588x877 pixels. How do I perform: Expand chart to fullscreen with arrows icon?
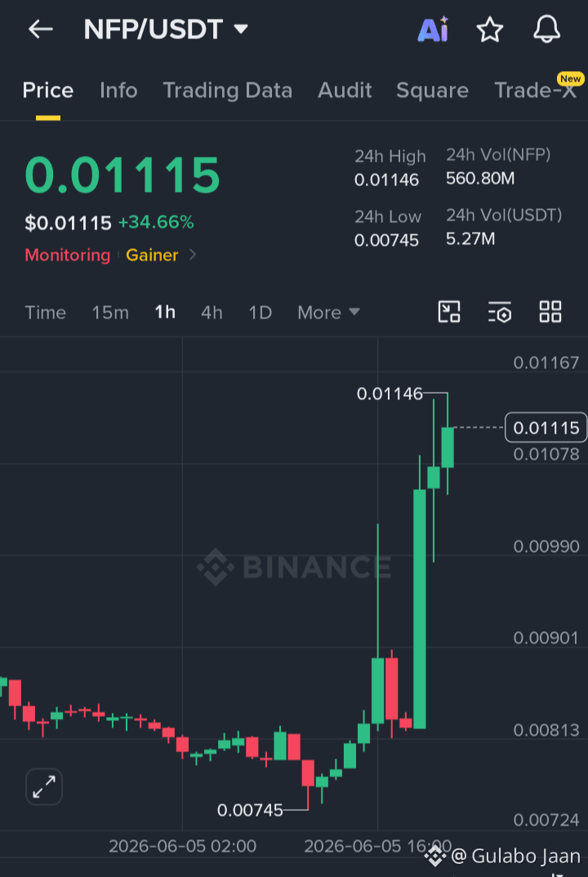[x=44, y=786]
